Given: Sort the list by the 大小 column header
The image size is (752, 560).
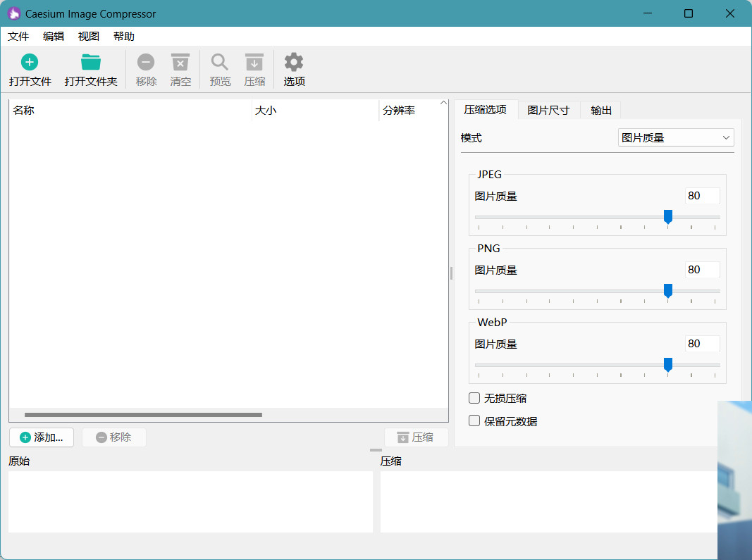Looking at the screenshot, I should (x=316, y=111).
